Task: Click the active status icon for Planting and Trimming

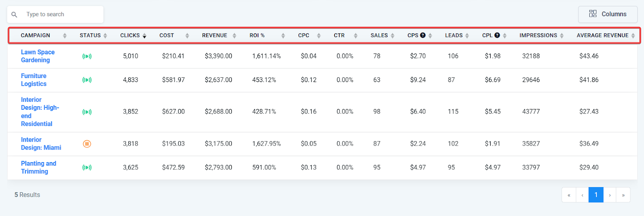Action: point(87,167)
